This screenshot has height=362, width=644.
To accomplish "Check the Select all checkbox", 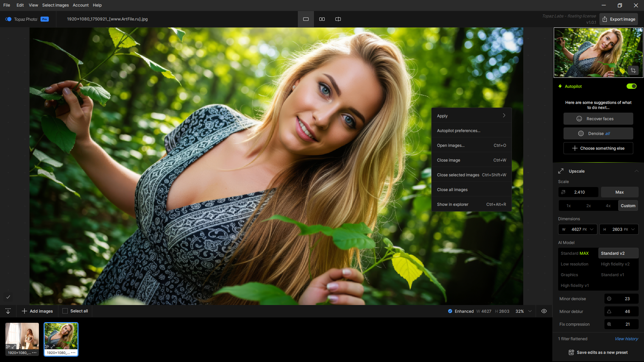I will (x=65, y=311).
